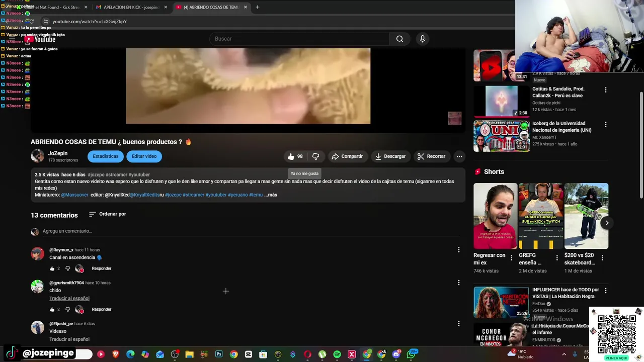Open the YouTube hamburger guide menu
The height and width of the screenshot is (362, 644).
(x=12, y=39)
